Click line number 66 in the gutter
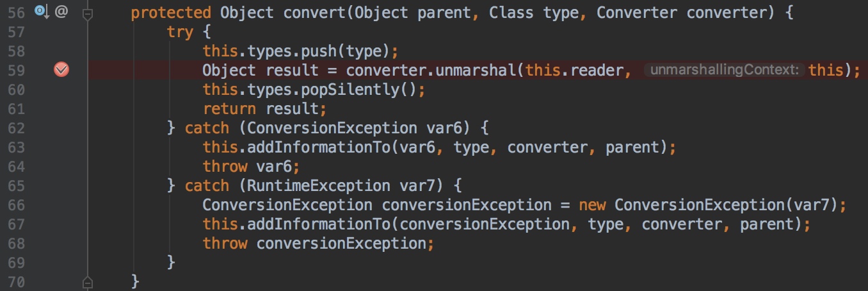The width and height of the screenshot is (868, 291). pyautogui.click(x=16, y=205)
